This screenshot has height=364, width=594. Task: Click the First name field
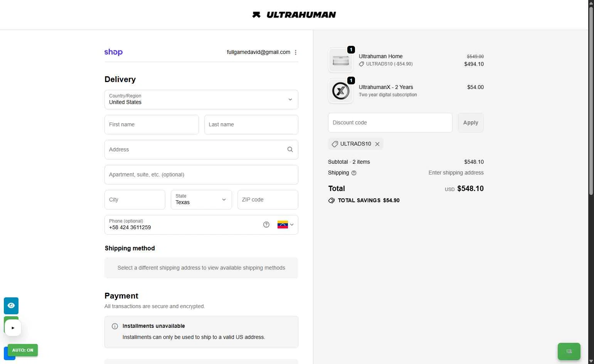click(x=151, y=124)
